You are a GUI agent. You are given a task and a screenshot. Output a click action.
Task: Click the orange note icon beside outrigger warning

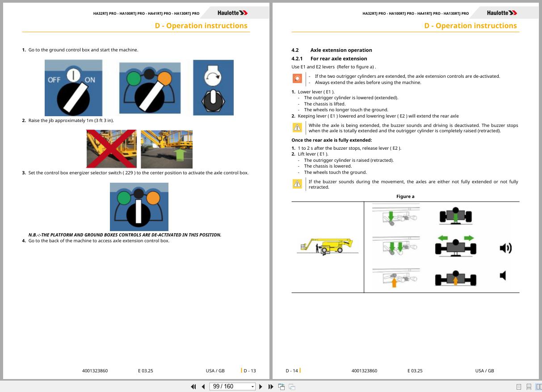click(297, 79)
